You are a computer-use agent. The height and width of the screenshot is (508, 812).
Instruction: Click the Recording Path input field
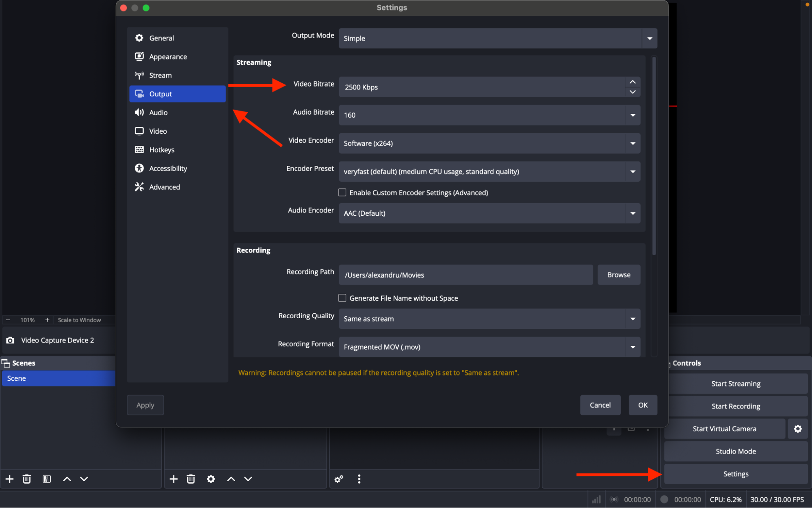point(465,275)
